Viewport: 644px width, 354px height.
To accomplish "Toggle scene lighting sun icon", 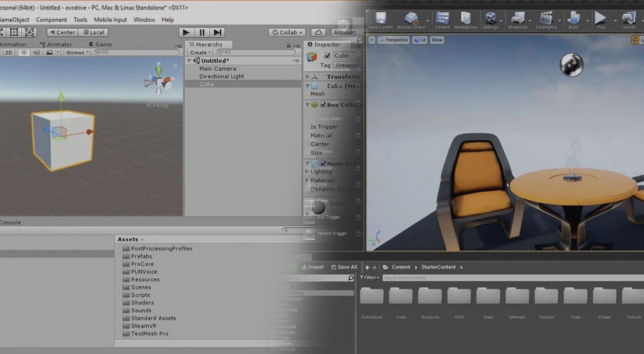I will (x=24, y=52).
